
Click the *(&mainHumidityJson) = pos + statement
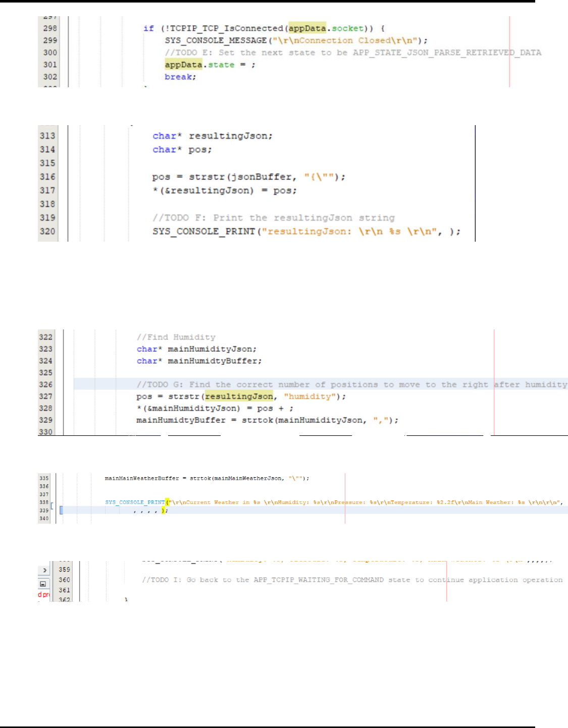coord(215,408)
